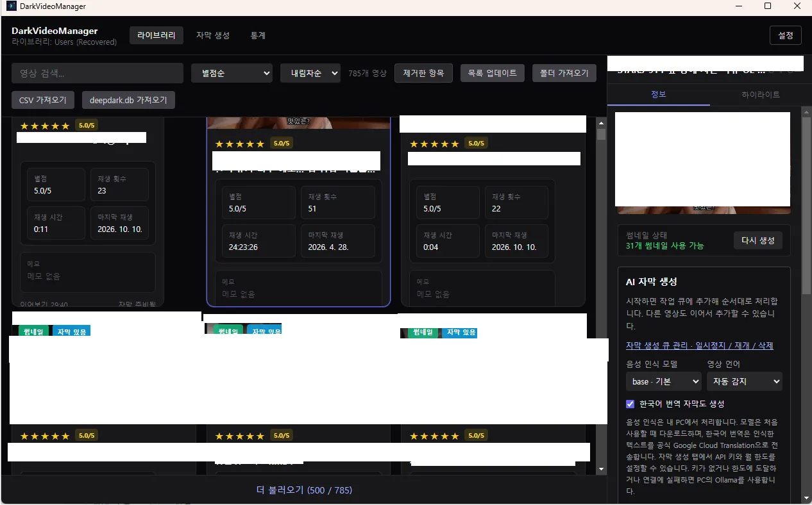The width and height of the screenshot is (812, 505).
Task: Click the DarkVideoManager app icon in title bar
Action: pyautogui.click(x=11, y=6)
